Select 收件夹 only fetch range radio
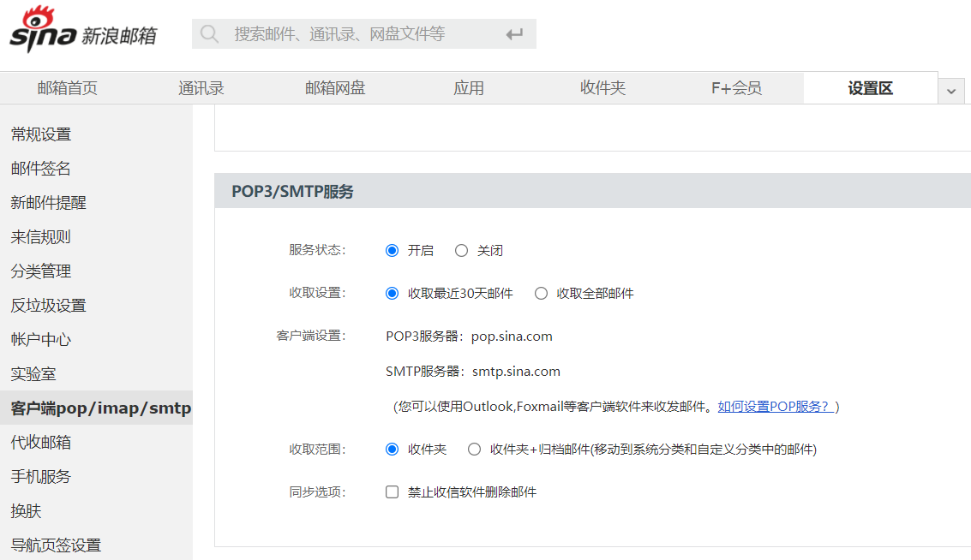Viewport: 971px width, 560px height. tap(392, 450)
